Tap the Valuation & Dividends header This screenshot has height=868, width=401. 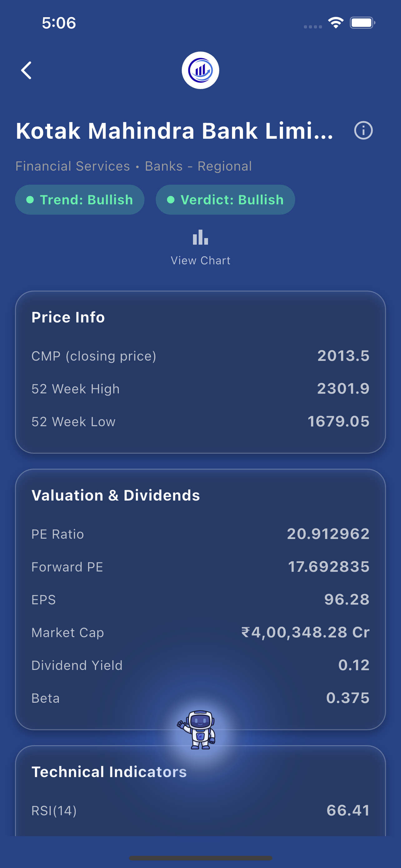click(116, 495)
